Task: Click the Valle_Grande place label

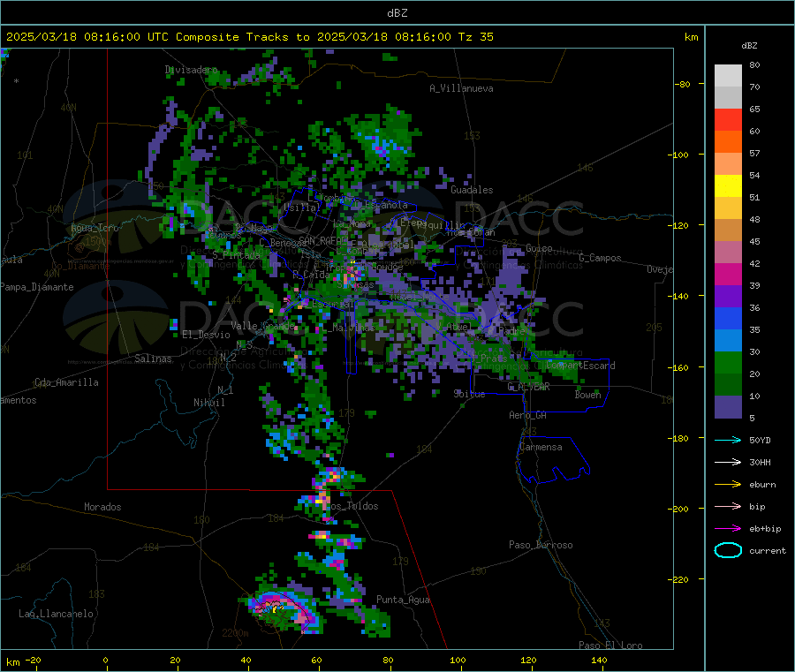Action: (262, 325)
